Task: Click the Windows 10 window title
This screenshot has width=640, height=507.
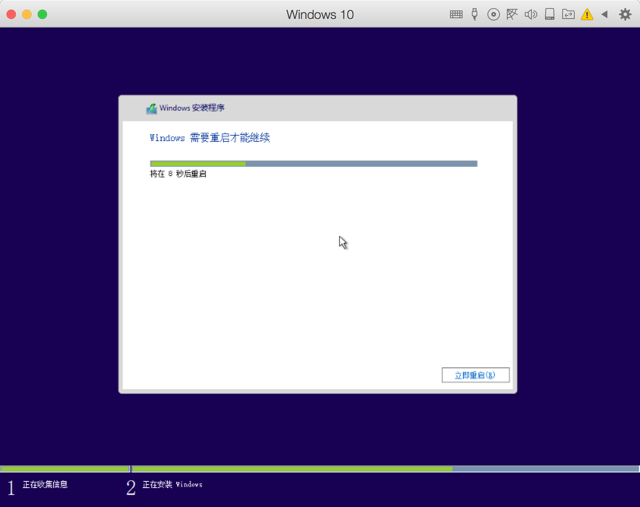Action: click(320, 15)
